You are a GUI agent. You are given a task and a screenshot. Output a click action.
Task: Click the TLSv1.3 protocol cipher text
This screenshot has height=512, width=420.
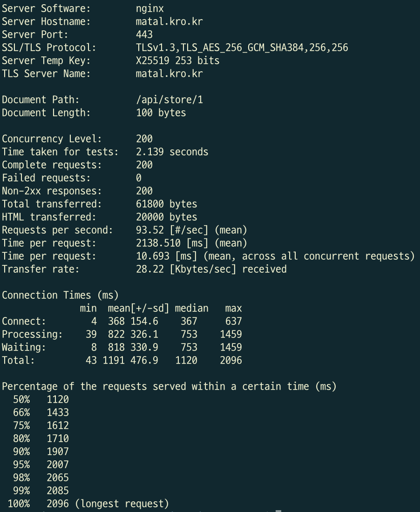tap(242, 47)
